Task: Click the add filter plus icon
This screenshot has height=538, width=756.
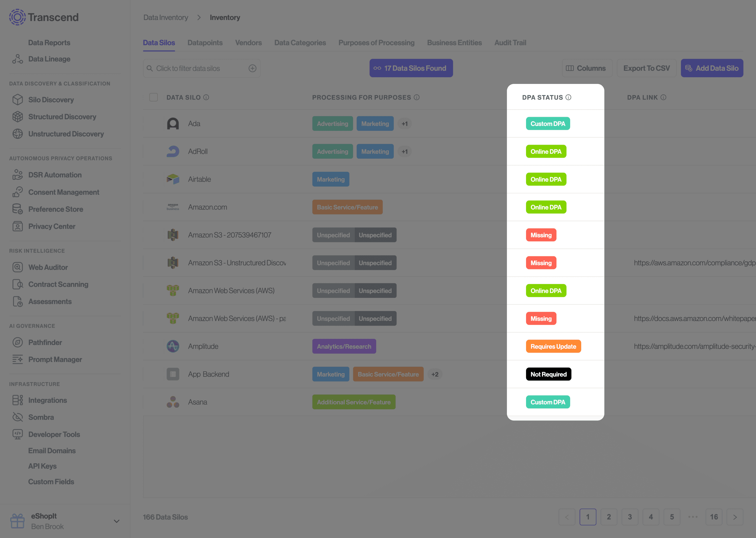Action: tap(253, 68)
